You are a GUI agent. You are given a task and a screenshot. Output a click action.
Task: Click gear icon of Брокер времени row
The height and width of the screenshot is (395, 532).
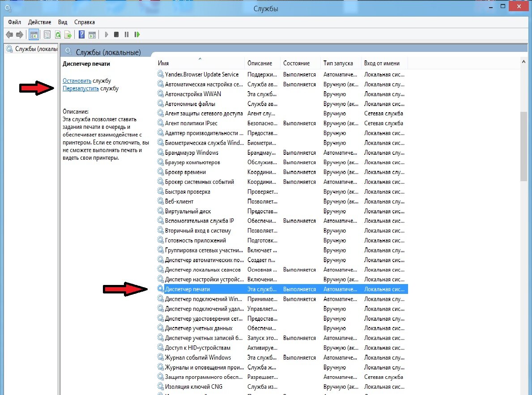pyautogui.click(x=161, y=172)
